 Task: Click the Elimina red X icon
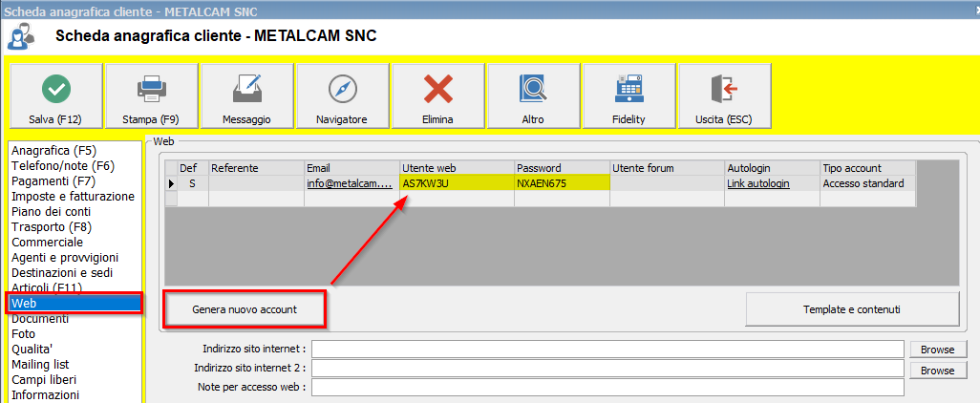point(437,89)
